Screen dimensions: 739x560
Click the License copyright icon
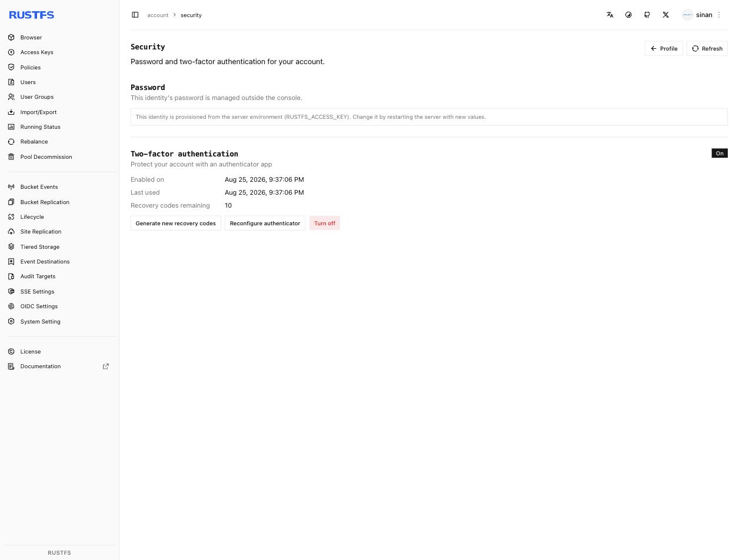[x=11, y=351]
